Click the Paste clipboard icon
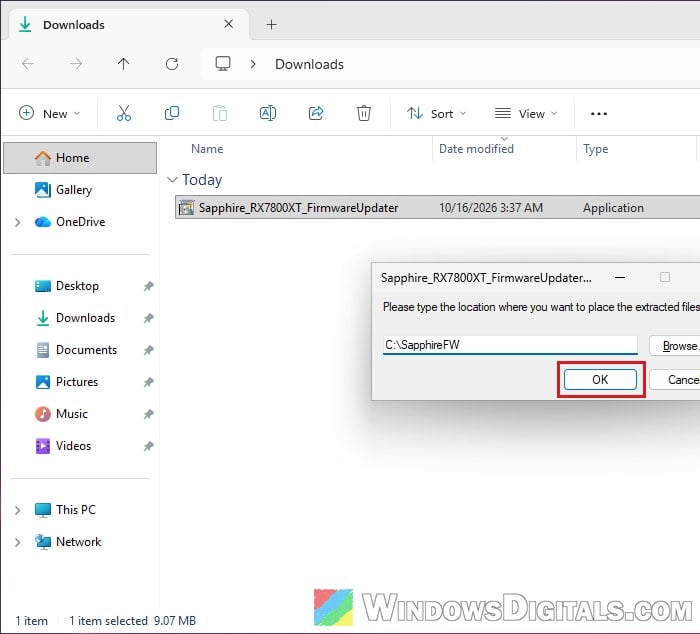Viewport: 700px width, 634px height. click(220, 113)
